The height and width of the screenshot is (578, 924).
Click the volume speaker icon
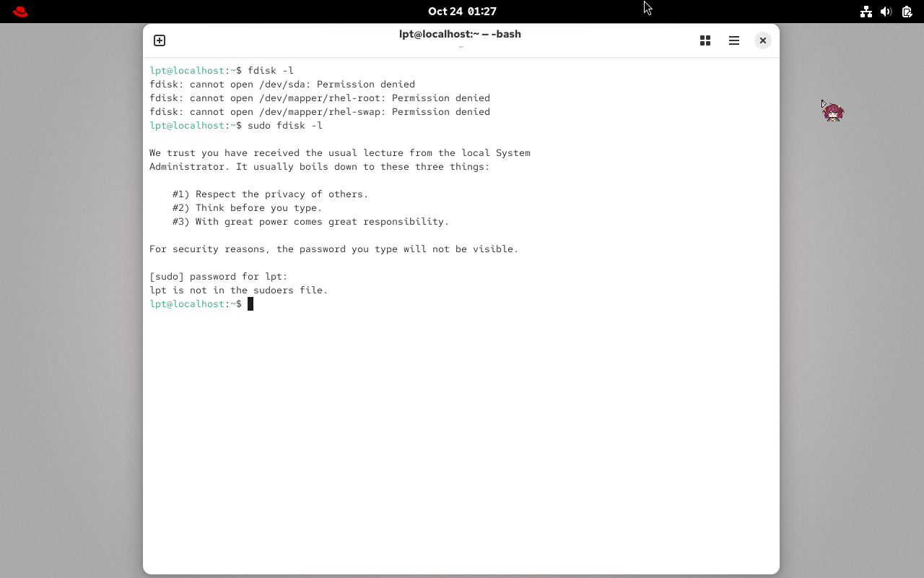[x=886, y=12]
